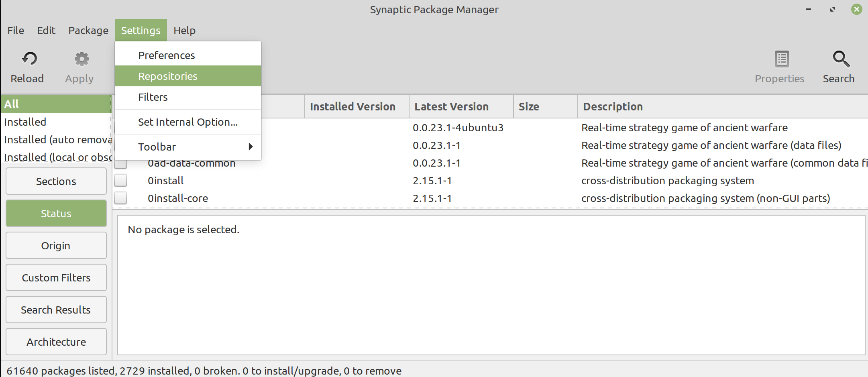The height and width of the screenshot is (377, 868).
Task: Click the Apply gear icon
Action: click(x=82, y=59)
